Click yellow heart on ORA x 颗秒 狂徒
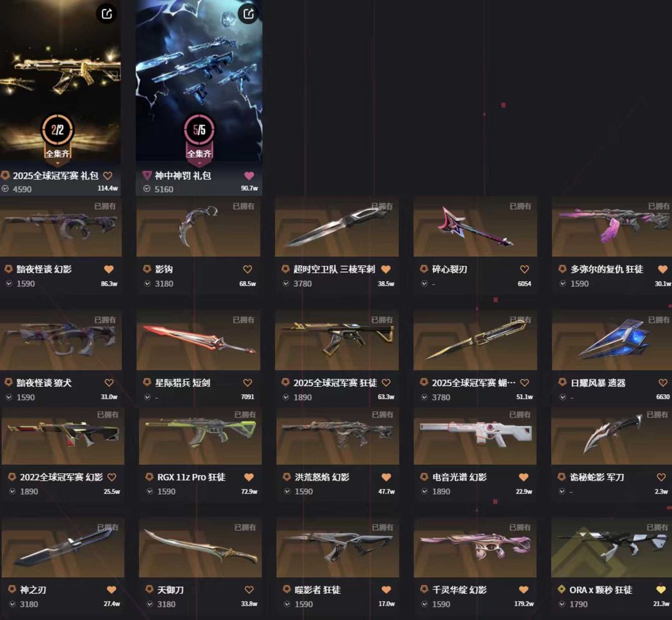The height and width of the screenshot is (620, 672). click(660, 590)
